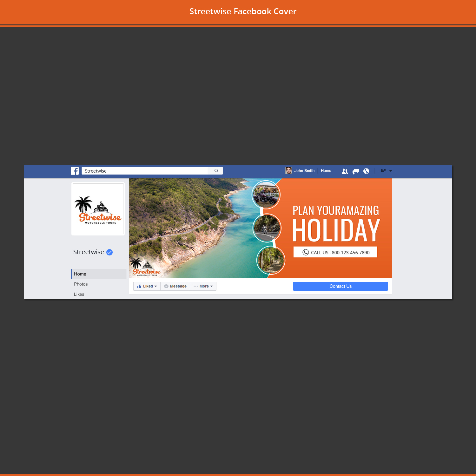476x476 pixels.
Task: Click John Smith's avatar picture
Action: click(289, 171)
